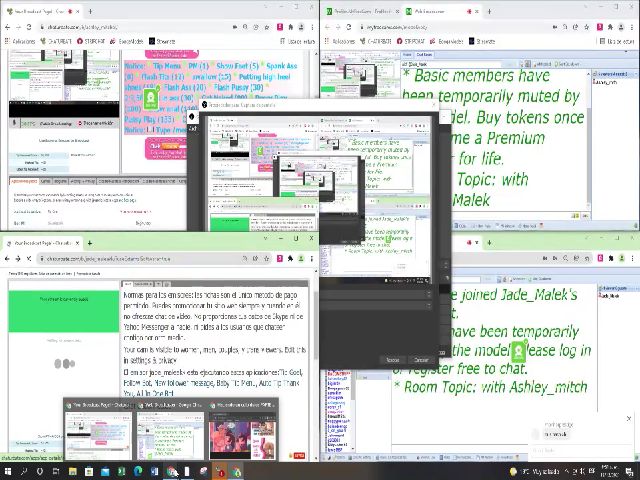Open Windows search from taskbar
640x480 pixels.
coord(24,472)
